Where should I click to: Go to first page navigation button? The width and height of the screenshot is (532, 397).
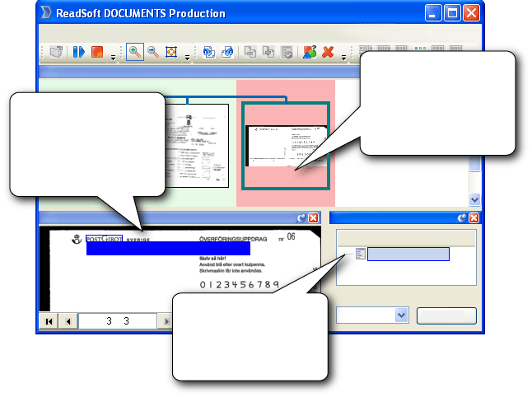[49, 320]
